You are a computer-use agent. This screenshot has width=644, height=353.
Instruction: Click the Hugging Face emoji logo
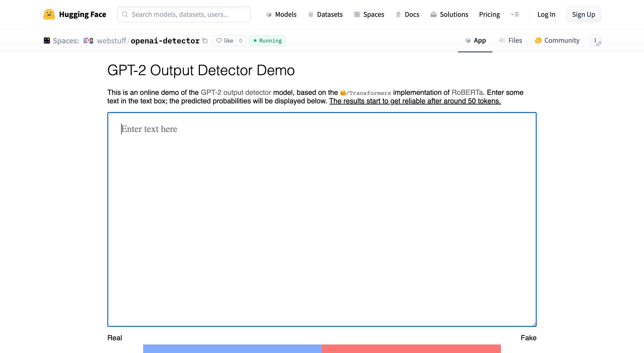tap(49, 14)
